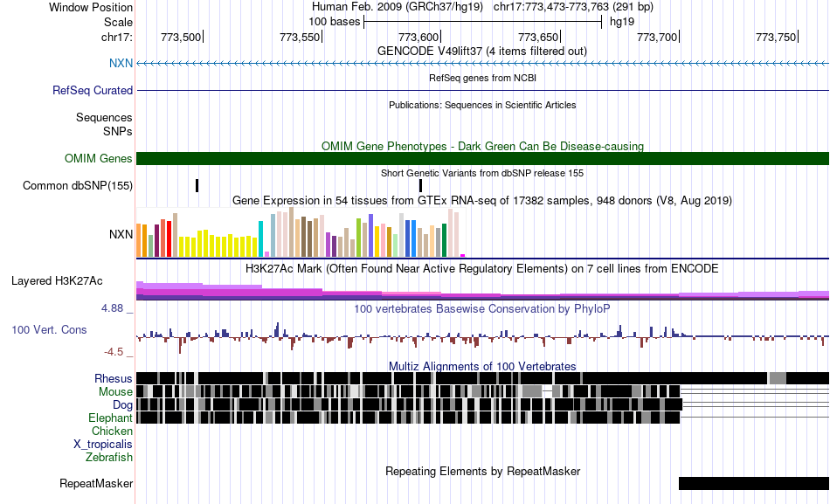Click the Zebrafish alignment label
Image resolution: width=830 pixels, height=504 pixels.
click(109, 457)
